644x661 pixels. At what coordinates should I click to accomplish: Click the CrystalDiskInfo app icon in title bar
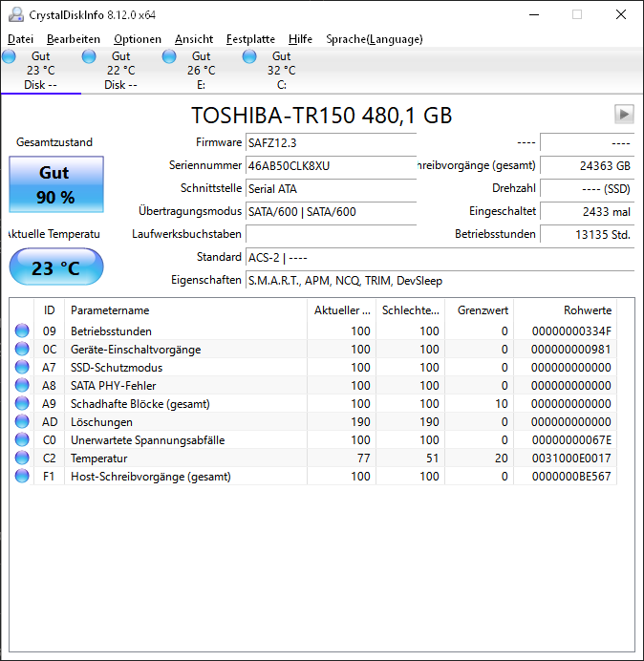[15, 14]
